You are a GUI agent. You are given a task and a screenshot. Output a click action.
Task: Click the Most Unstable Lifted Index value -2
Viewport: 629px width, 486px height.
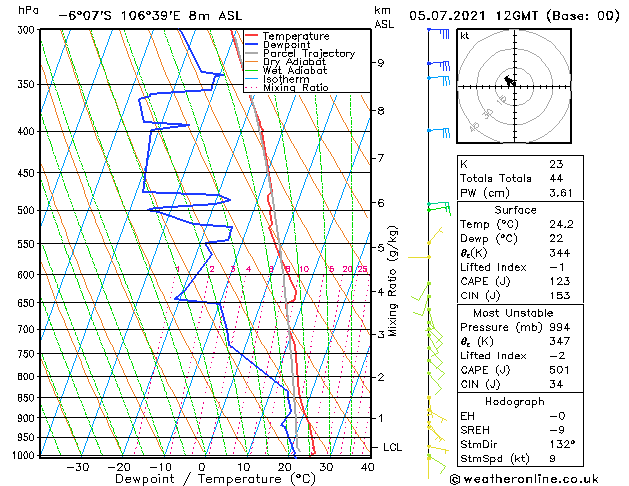click(x=557, y=356)
